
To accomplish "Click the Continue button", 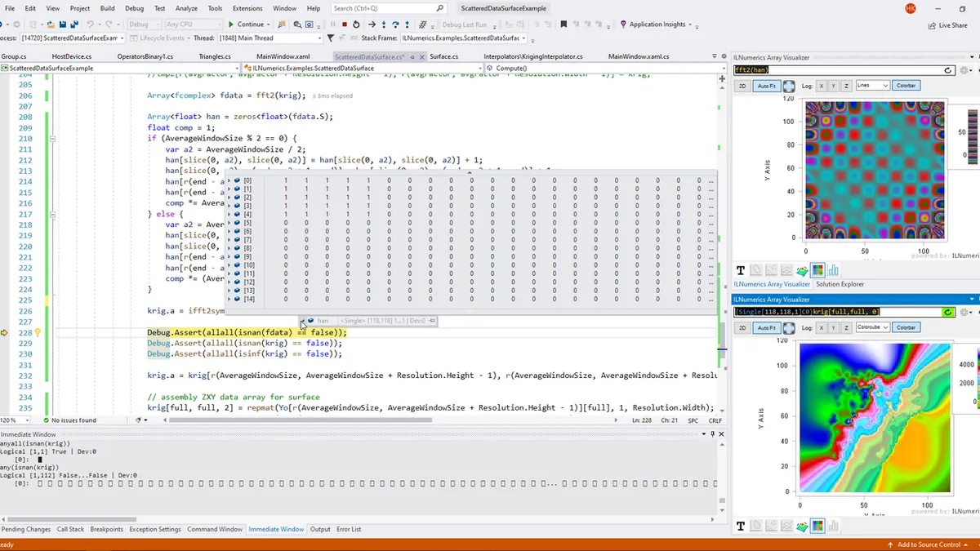I will coord(246,24).
